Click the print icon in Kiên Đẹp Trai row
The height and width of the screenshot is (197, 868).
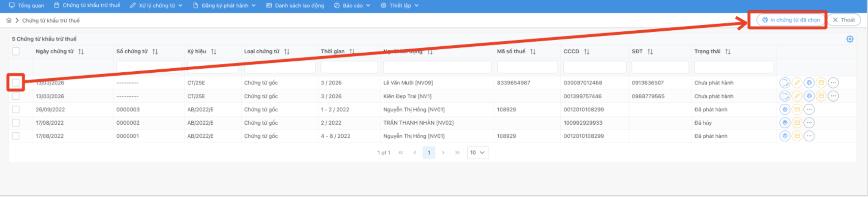[x=809, y=96]
